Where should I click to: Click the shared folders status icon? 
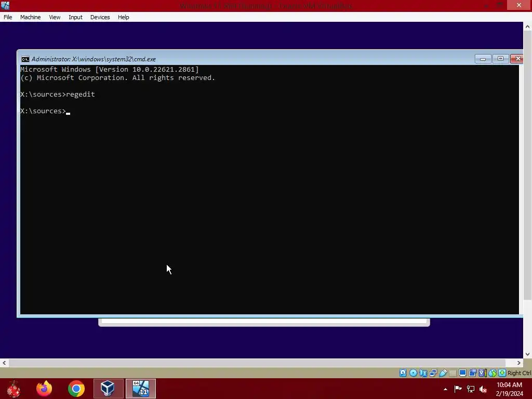click(453, 373)
